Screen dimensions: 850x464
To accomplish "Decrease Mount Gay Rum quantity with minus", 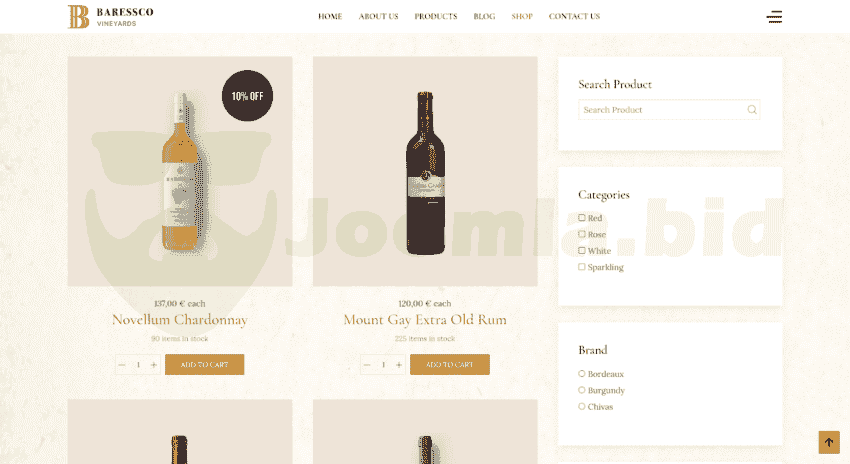I will tap(367, 365).
